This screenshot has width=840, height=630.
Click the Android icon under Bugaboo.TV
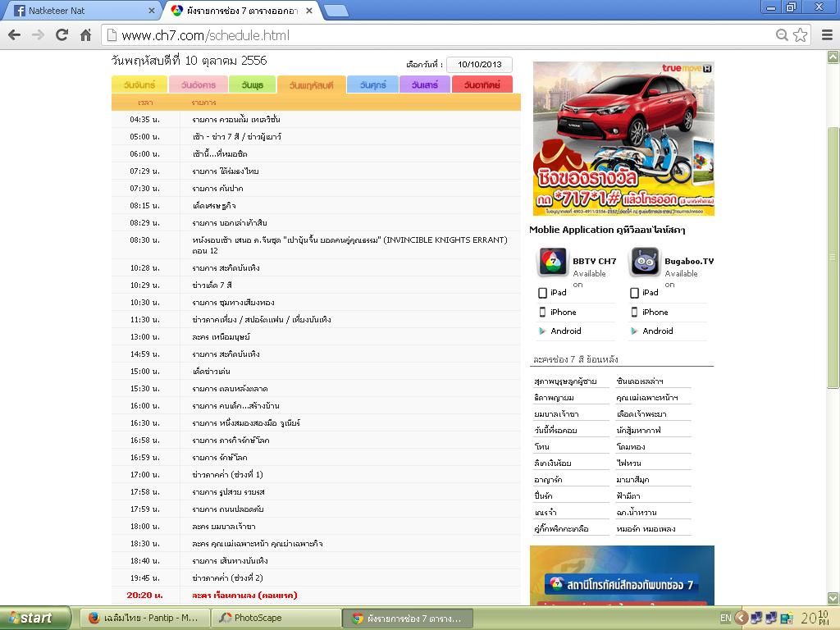pyautogui.click(x=634, y=331)
